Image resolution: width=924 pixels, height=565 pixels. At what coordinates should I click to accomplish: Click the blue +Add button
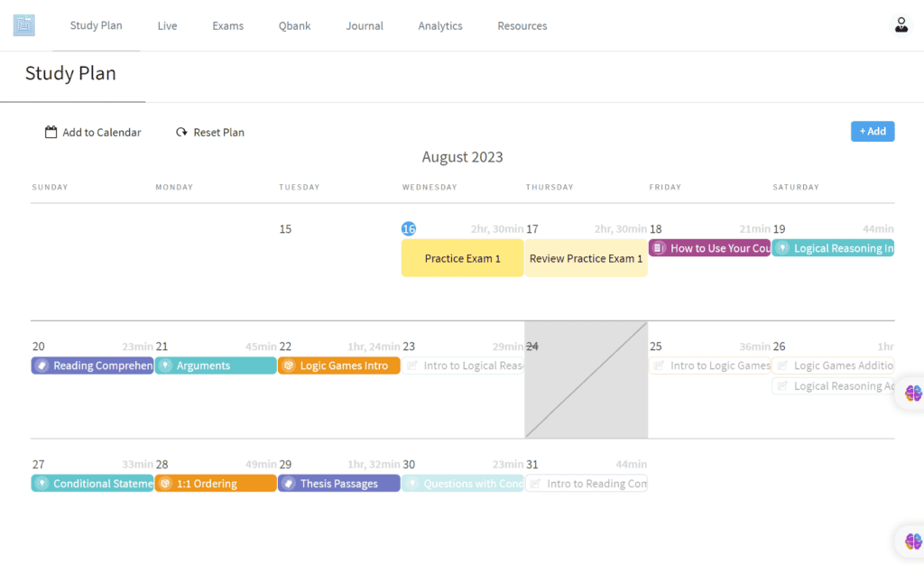(x=872, y=131)
